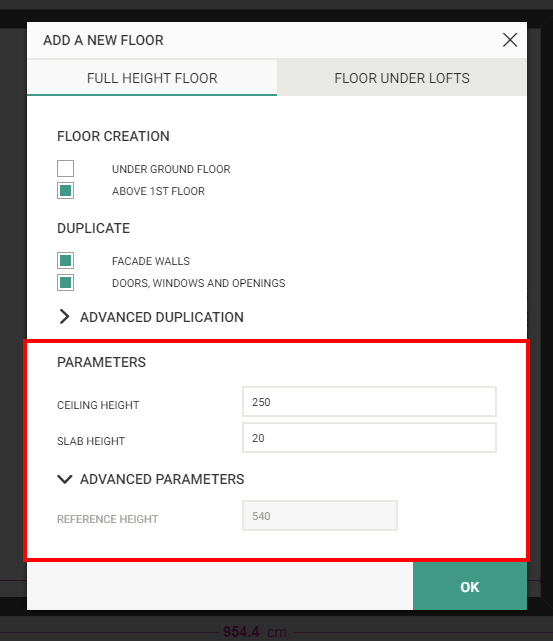Disable the Facade Walls duplication checkbox
Screen dimensions: 553x641
65,260
